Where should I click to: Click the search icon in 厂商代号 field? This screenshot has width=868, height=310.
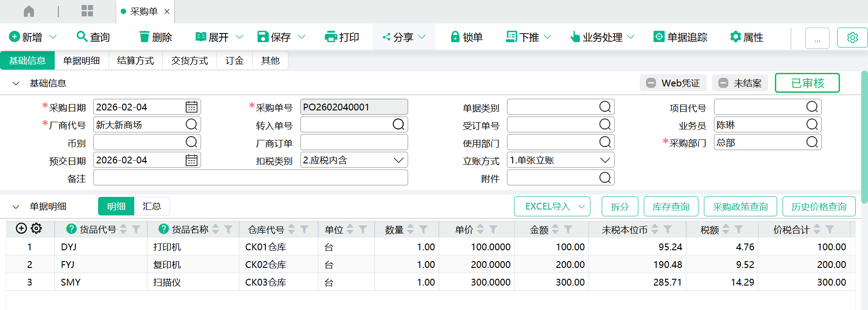click(x=192, y=125)
